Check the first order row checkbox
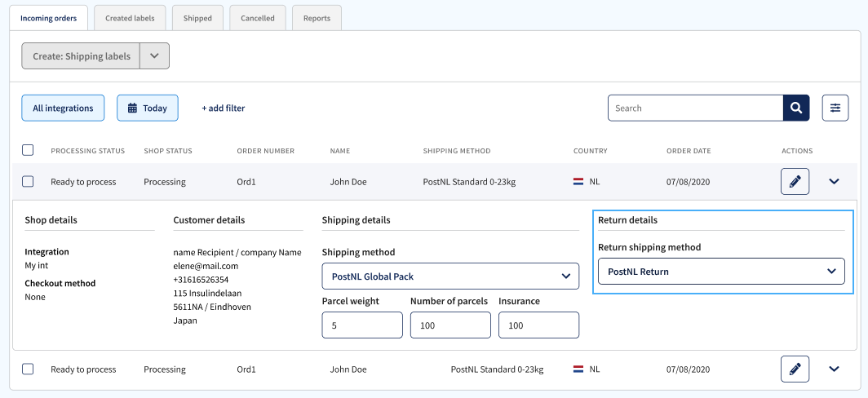 (28, 182)
